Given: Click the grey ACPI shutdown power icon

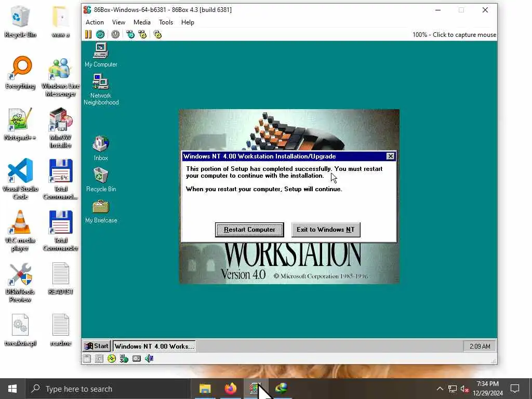Looking at the screenshot, I should pos(115,34).
